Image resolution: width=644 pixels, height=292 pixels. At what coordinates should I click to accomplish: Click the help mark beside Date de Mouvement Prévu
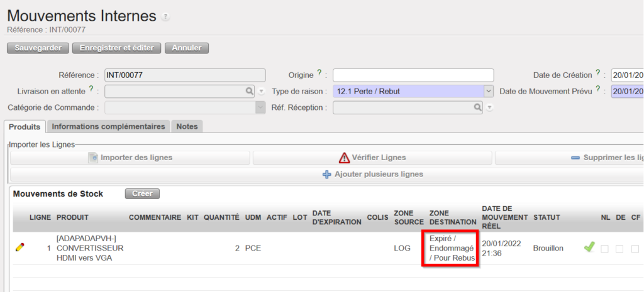(597, 90)
